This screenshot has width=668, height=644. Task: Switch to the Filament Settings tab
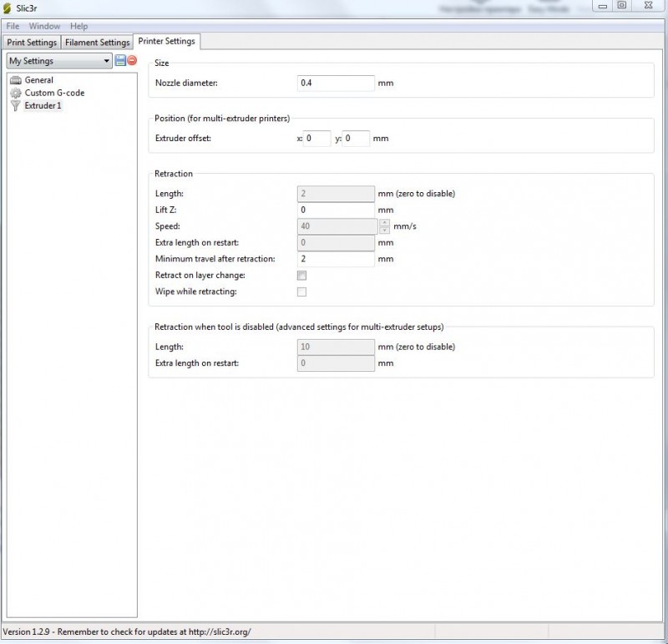click(98, 43)
